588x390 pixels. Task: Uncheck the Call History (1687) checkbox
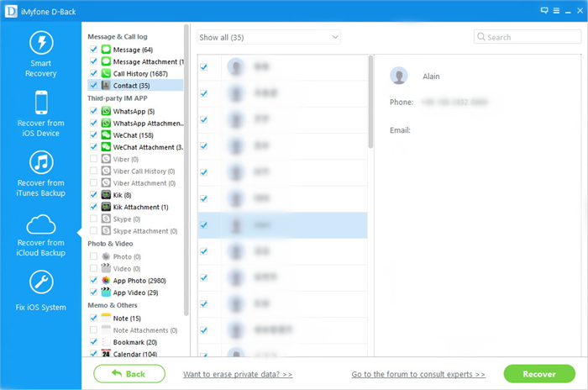point(93,73)
